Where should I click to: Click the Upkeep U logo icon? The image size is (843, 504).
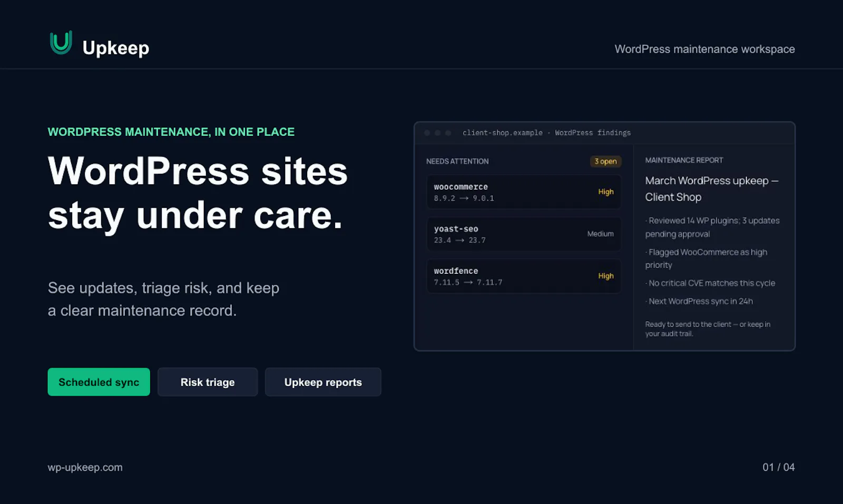61,43
